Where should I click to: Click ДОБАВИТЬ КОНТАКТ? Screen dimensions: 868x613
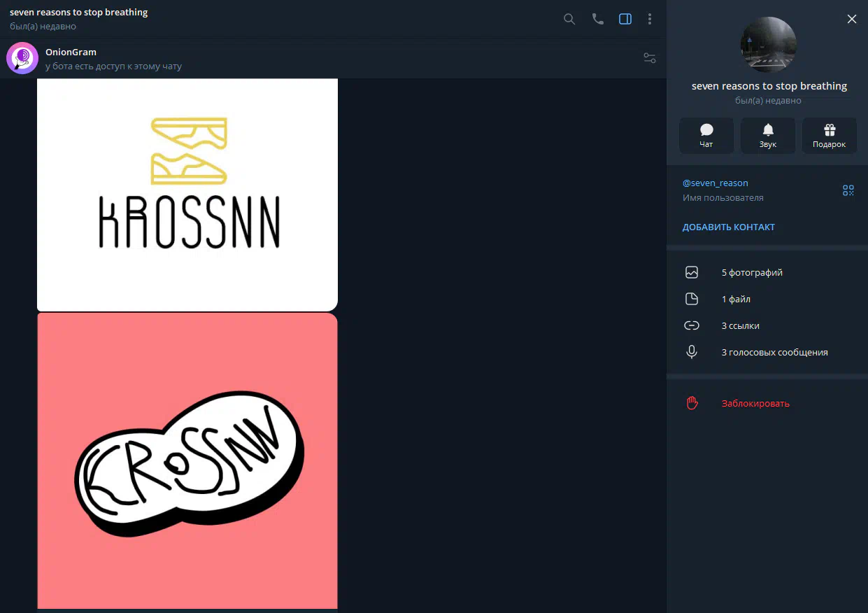click(728, 227)
